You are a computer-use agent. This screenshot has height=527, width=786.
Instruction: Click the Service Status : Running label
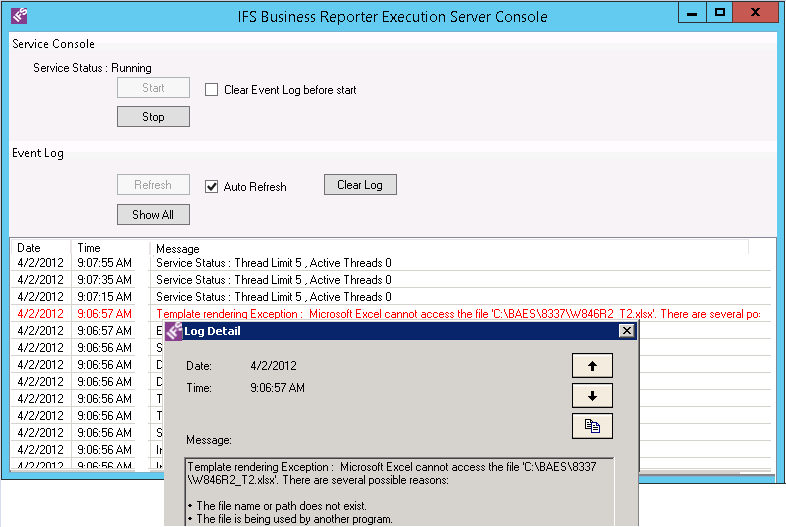[x=92, y=68]
